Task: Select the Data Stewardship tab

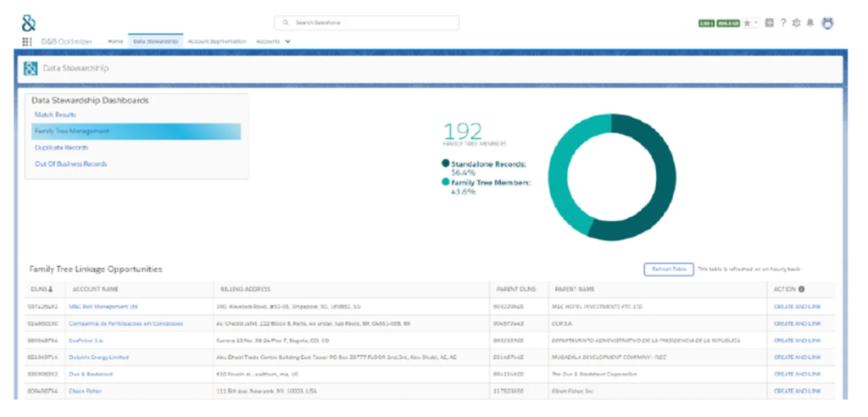Action: (156, 42)
